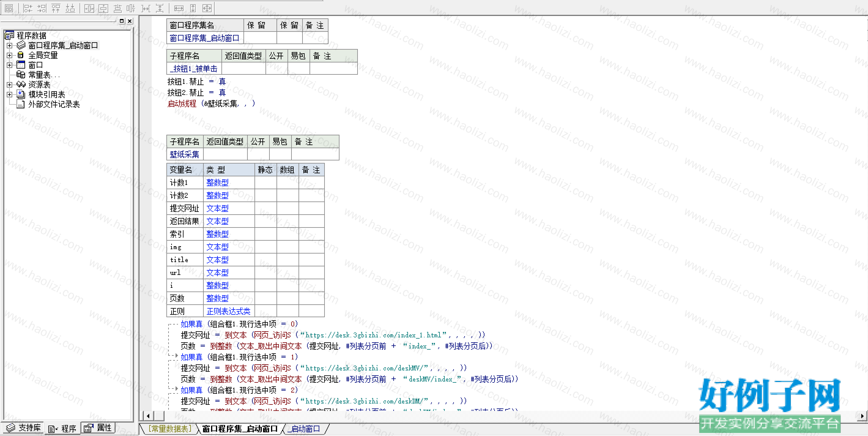This screenshot has height=436, width=868.
Task: Click the equal vertical spacing icon
Action: click(x=160, y=8)
